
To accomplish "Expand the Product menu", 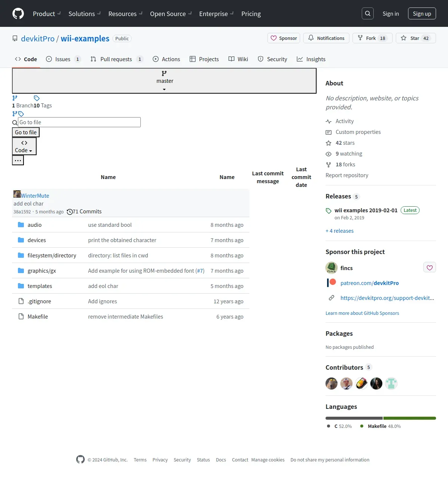I will (x=47, y=13).
